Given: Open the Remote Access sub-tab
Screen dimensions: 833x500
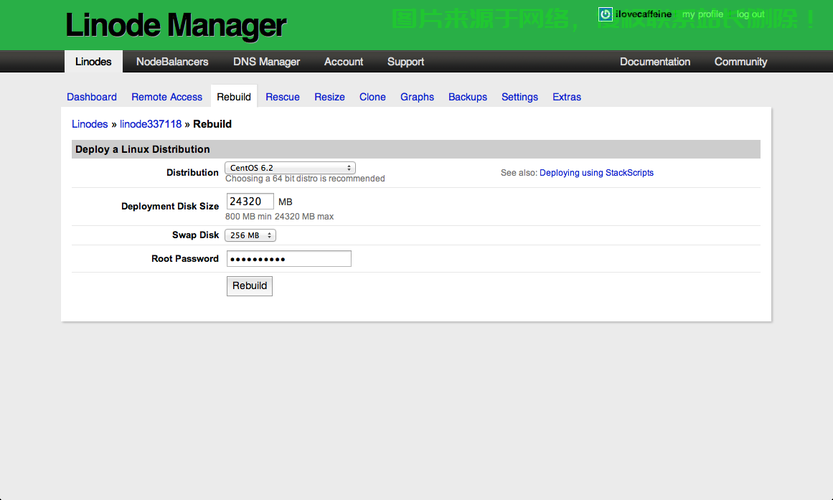Looking at the screenshot, I should coord(167,97).
